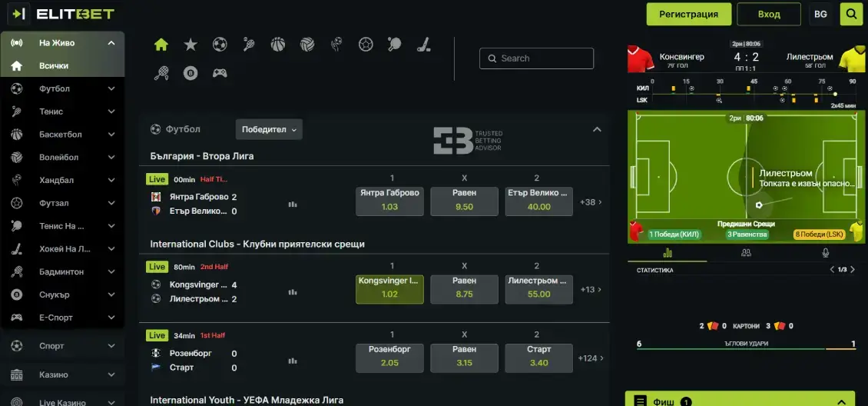This screenshot has height=406, width=868.
Task: Filter live events by the ice hockey stick icon
Action: coord(424,45)
